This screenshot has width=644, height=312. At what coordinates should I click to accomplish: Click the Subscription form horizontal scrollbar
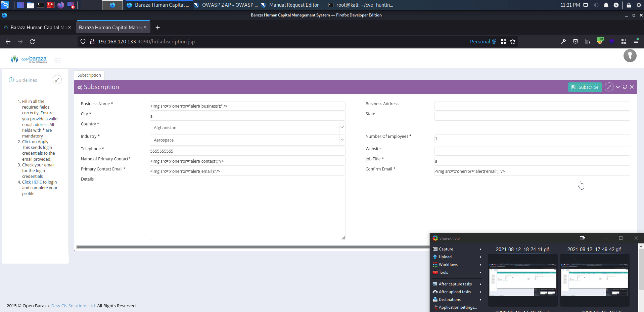point(253,247)
